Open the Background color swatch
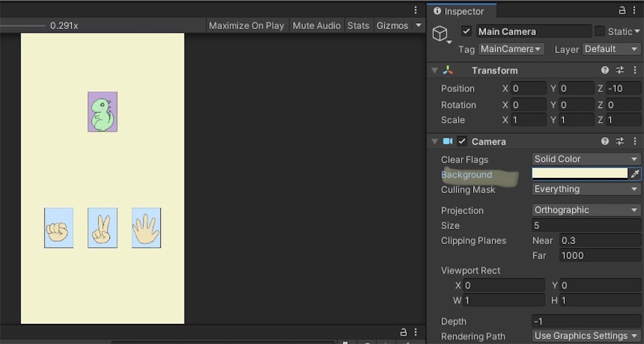This screenshot has height=344, width=644. point(580,174)
